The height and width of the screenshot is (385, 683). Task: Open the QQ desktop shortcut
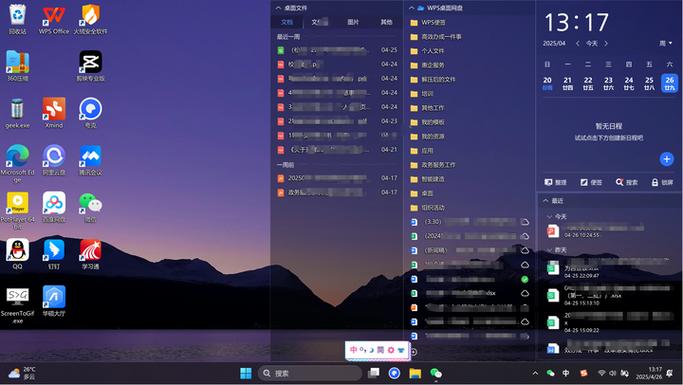click(17, 254)
